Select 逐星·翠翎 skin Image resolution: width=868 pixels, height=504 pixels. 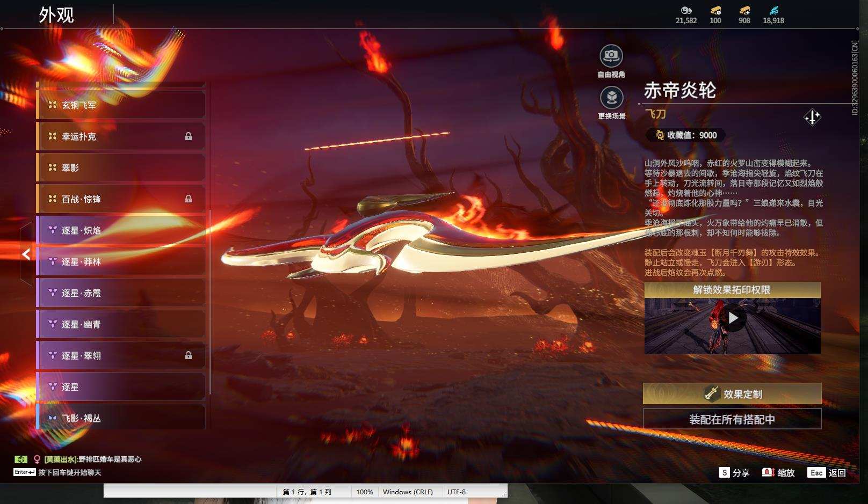tap(121, 355)
